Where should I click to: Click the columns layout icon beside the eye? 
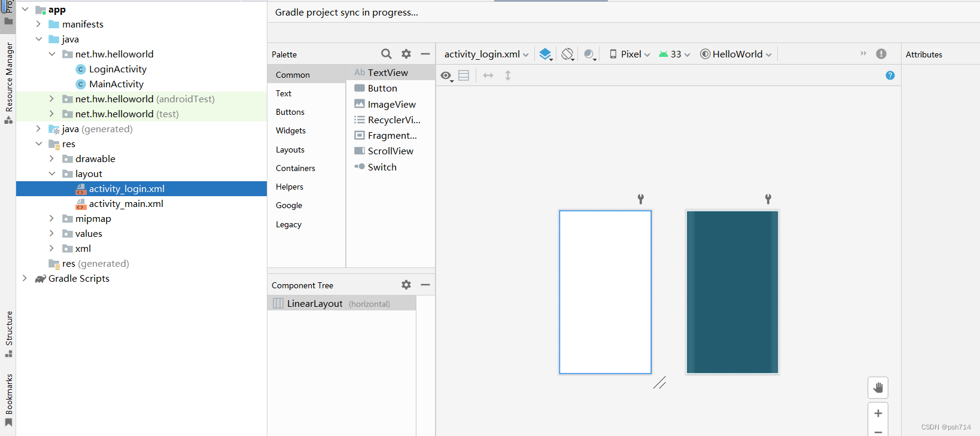click(464, 75)
